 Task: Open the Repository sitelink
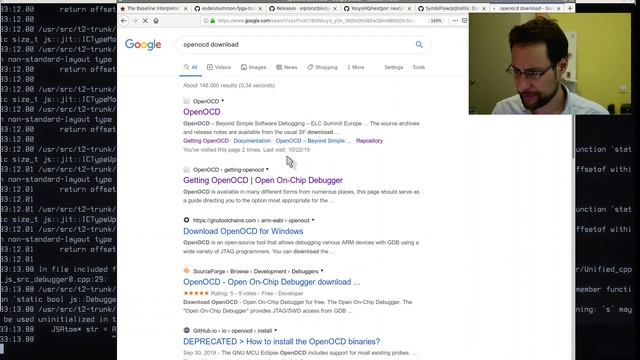[369, 141]
